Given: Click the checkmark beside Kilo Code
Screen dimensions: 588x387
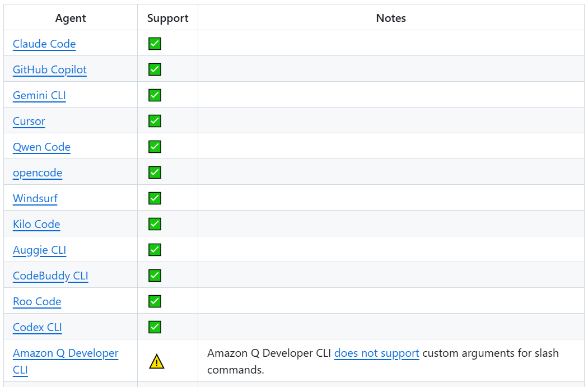Looking at the screenshot, I should (x=155, y=223).
